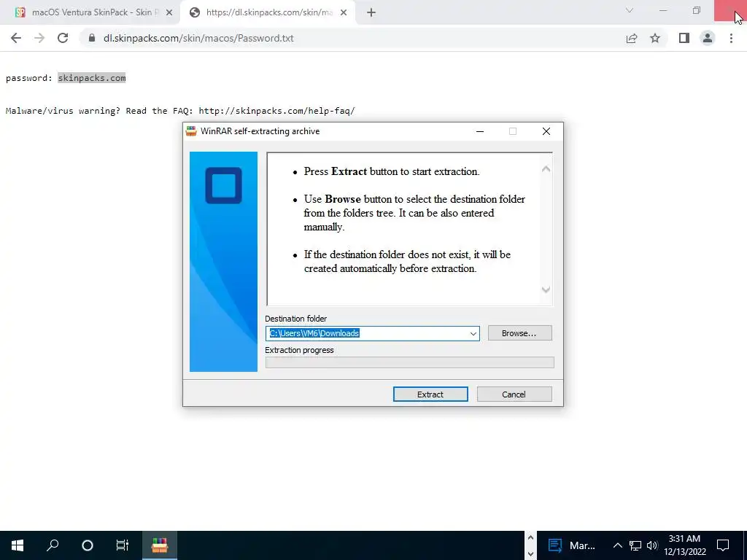Open the volume tray icon

pyautogui.click(x=652, y=545)
